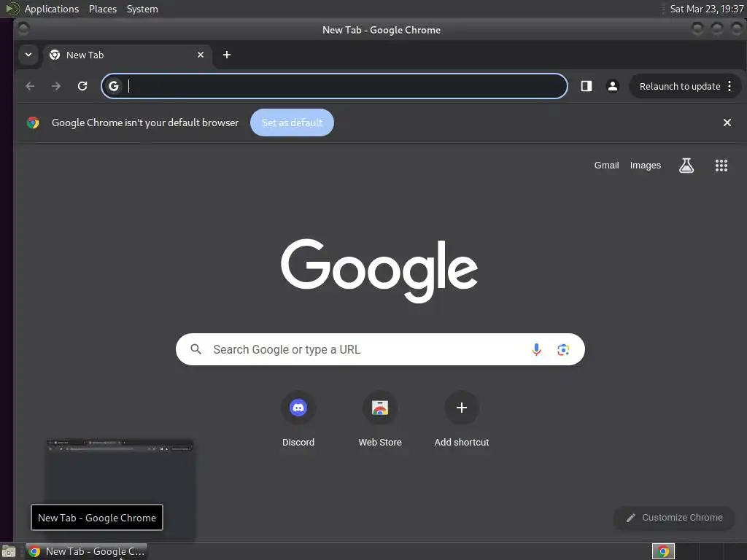The height and width of the screenshot is (560, 747).
Task: Open the Discord shortcut
Action: coord(298,420)
